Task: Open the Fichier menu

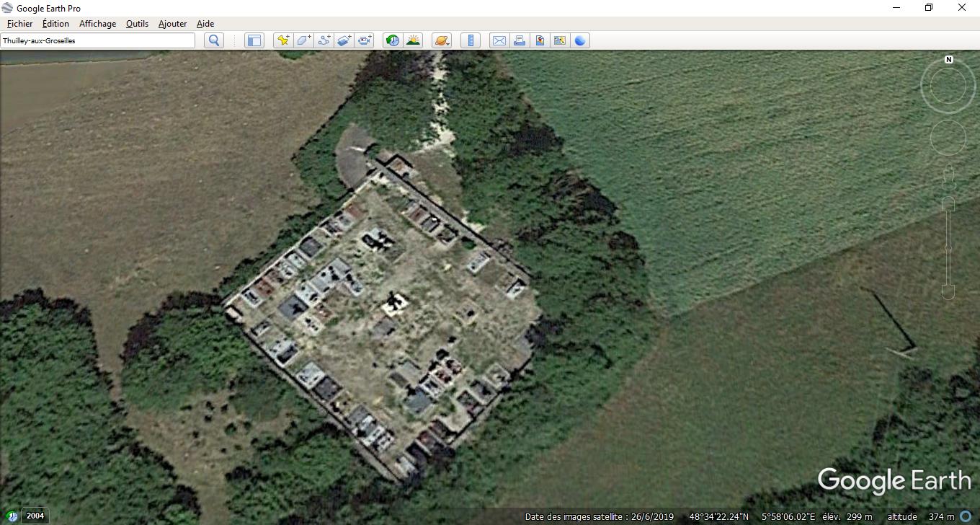Action: coord(19,24)
